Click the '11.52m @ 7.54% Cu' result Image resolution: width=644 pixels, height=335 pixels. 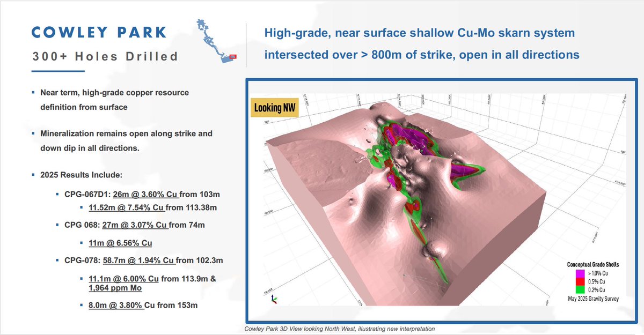click(126, 207)
